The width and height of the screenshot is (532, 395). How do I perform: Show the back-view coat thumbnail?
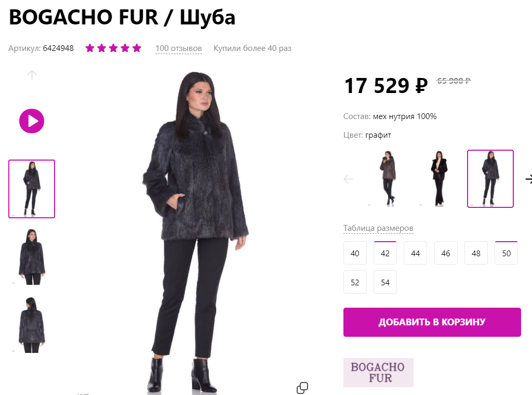pos(32,325)
